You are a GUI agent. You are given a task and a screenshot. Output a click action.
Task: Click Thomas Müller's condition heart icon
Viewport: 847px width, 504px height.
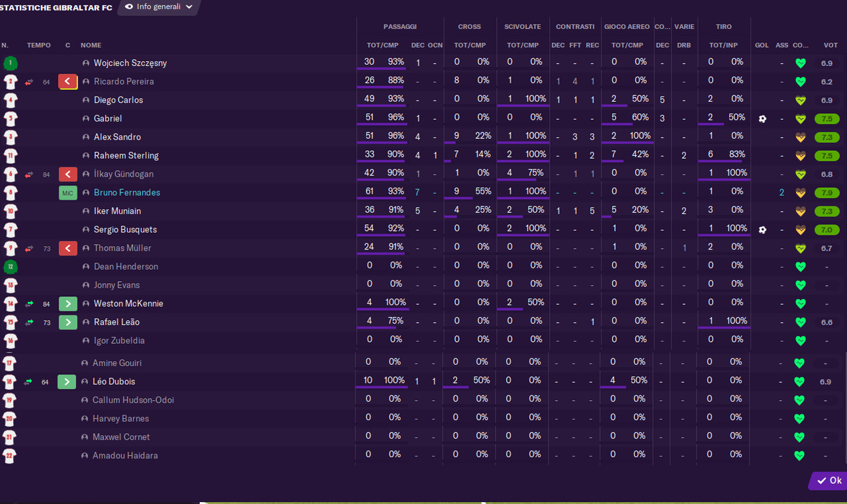pyautogui.click(x=800, y=249)
